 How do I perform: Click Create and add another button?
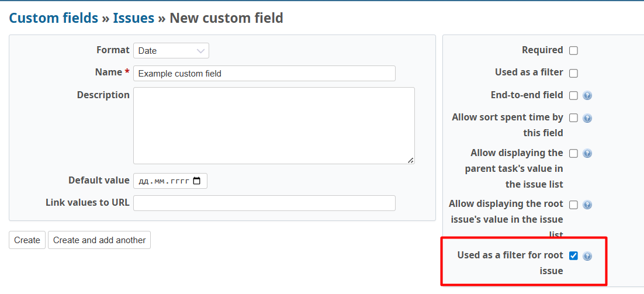click(99, 240)
